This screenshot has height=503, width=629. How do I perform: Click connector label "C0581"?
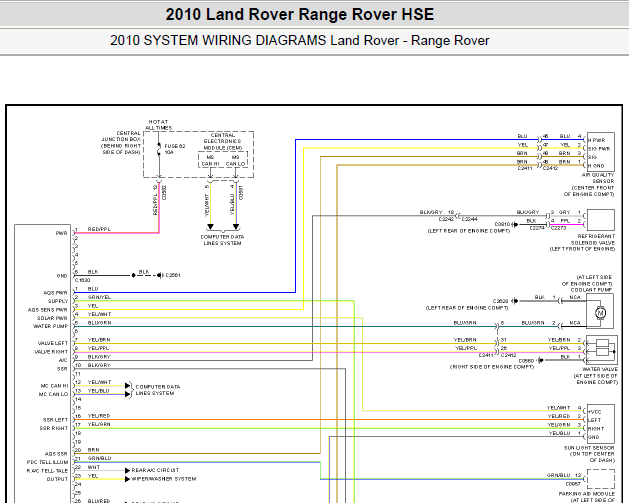pos(241,193)
